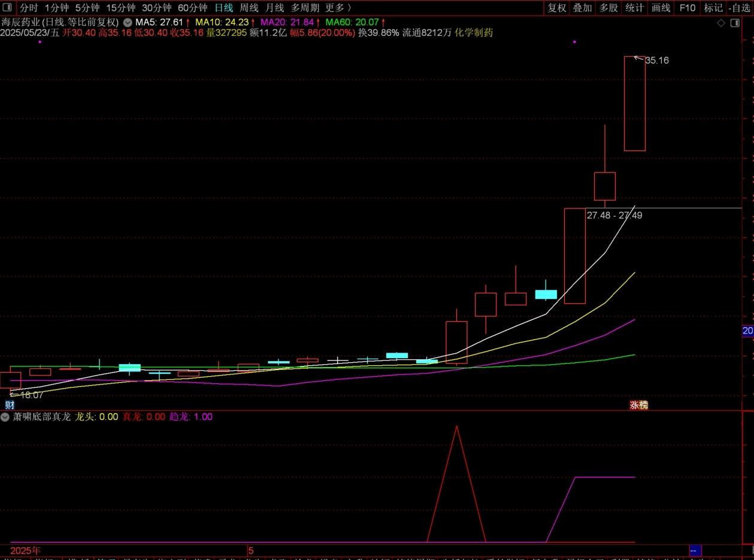Select the 30分钟 period tab
The width and height of the screenshot is (754, 560).
click(x=156, y=8)
